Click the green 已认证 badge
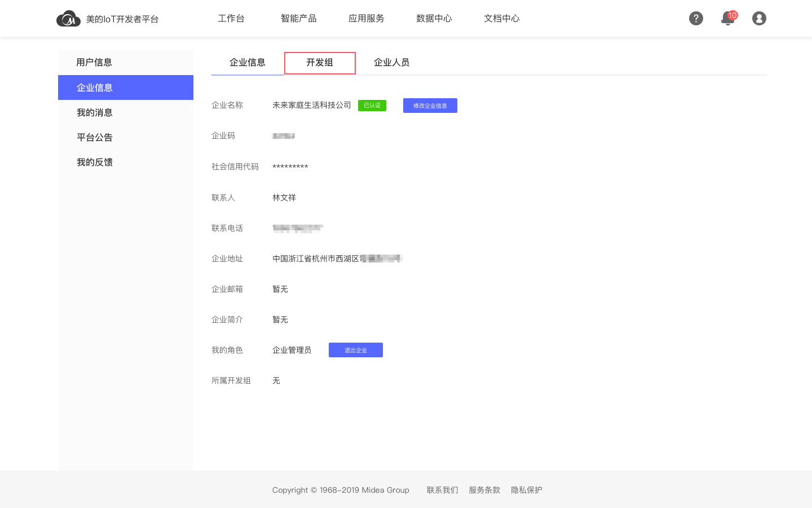This screenshot has height=508, width=812. [x=372, y=106]
